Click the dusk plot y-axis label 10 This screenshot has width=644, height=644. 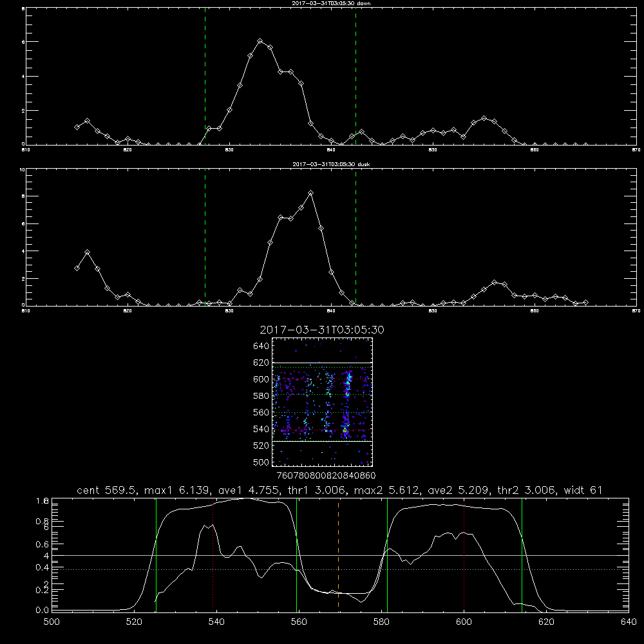[x=22, y=169]
